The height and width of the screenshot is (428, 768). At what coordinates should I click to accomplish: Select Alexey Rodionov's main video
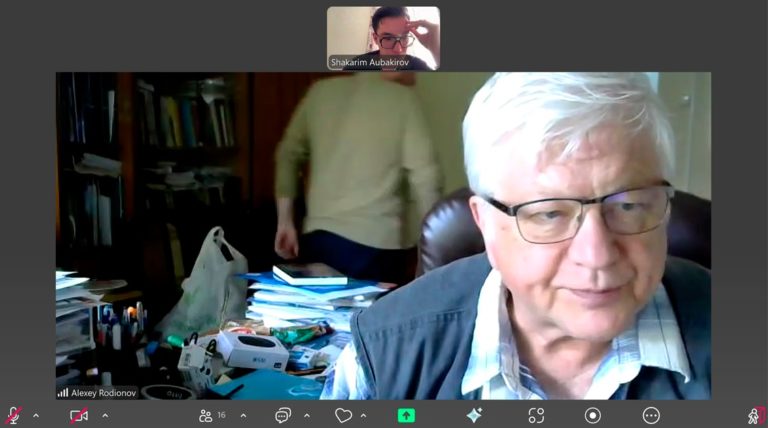point(384,236)
